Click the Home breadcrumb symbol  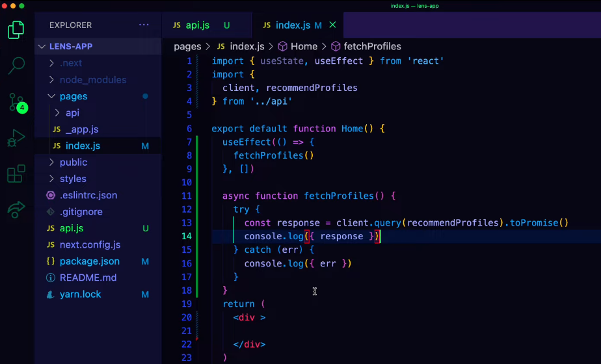tap(304, 46)
